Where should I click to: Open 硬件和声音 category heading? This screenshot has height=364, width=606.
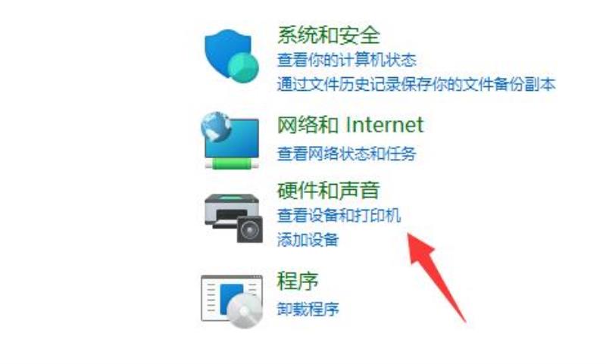[329, 190]
